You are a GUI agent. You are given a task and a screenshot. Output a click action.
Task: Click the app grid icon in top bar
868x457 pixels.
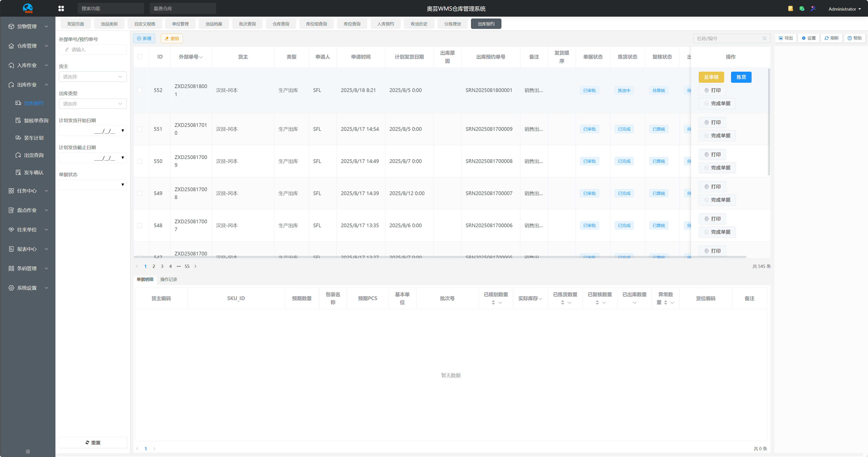pos(61,8)
